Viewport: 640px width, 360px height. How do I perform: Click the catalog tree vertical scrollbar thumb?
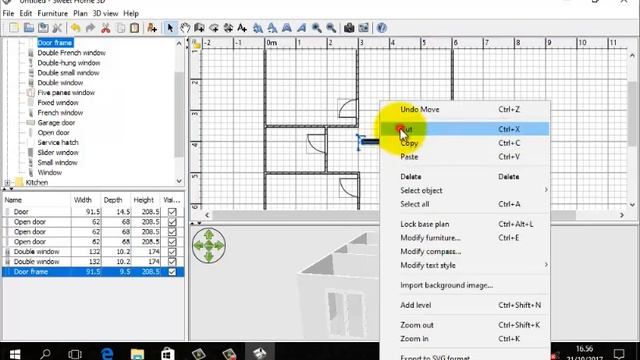tap(179, 114)
